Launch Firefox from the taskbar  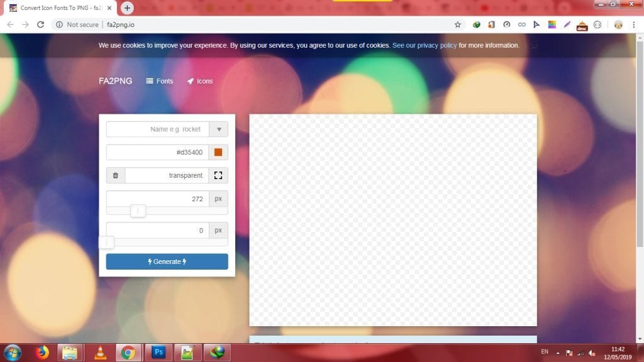coord(42,353)
